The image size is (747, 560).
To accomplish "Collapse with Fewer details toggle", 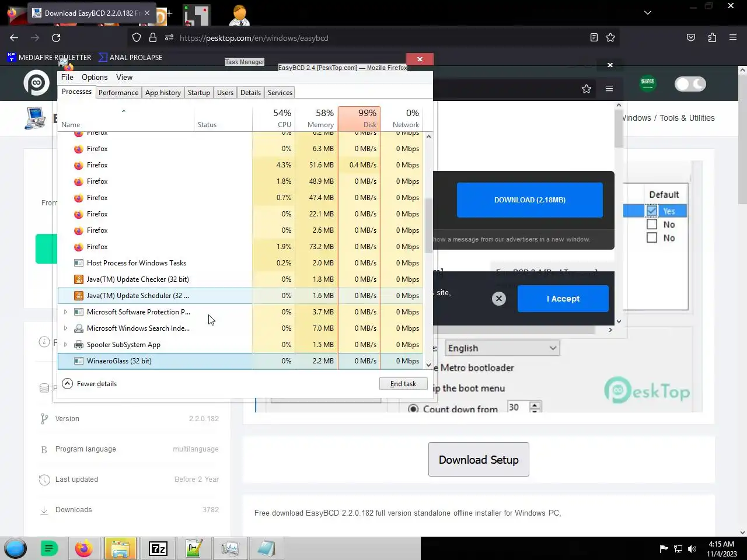I will click(x=89, y=384).
